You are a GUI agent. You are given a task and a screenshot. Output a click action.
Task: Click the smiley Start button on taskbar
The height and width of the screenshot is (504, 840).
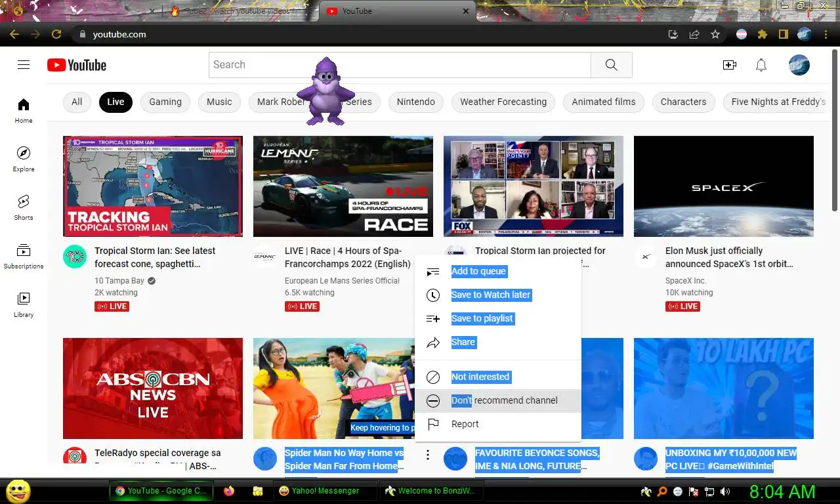coord(18,490)
